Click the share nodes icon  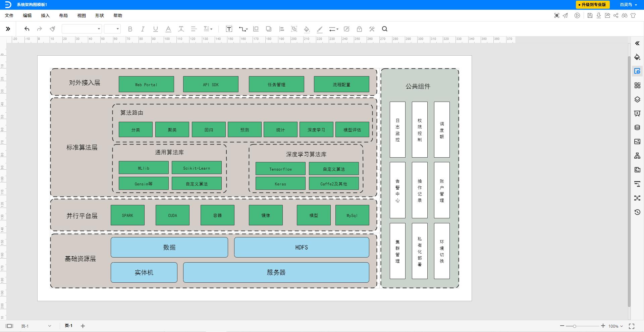[x=616, y=15]
